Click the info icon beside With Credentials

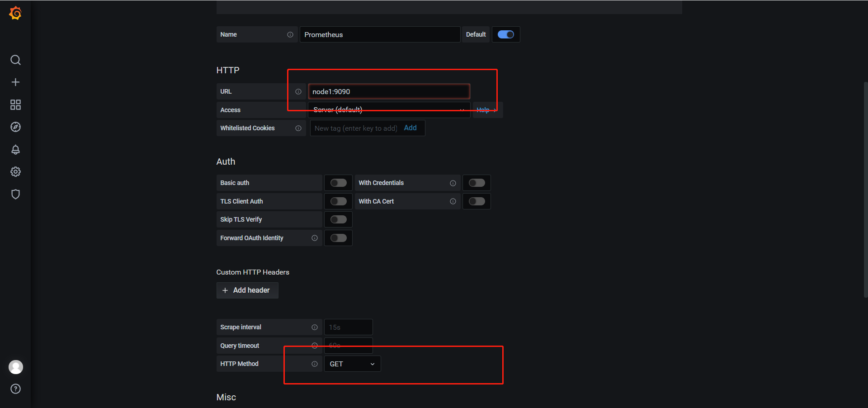[453, 183]
